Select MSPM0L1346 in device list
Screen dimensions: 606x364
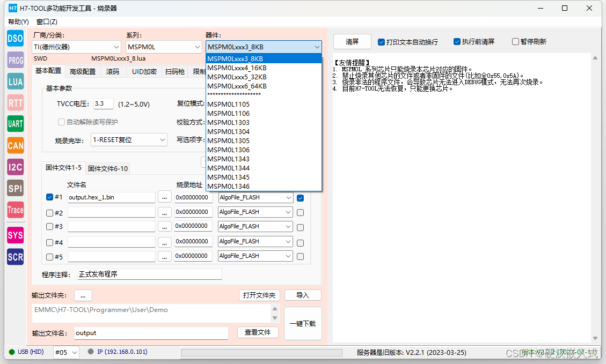point(264,187)
